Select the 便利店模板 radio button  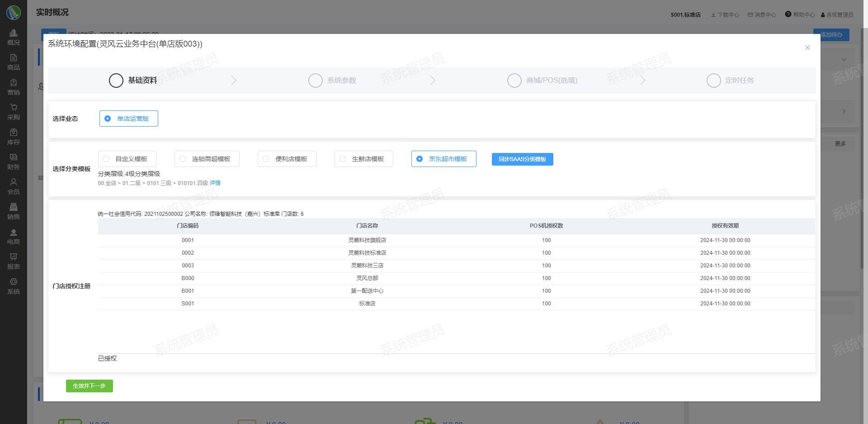pos(287,159)
